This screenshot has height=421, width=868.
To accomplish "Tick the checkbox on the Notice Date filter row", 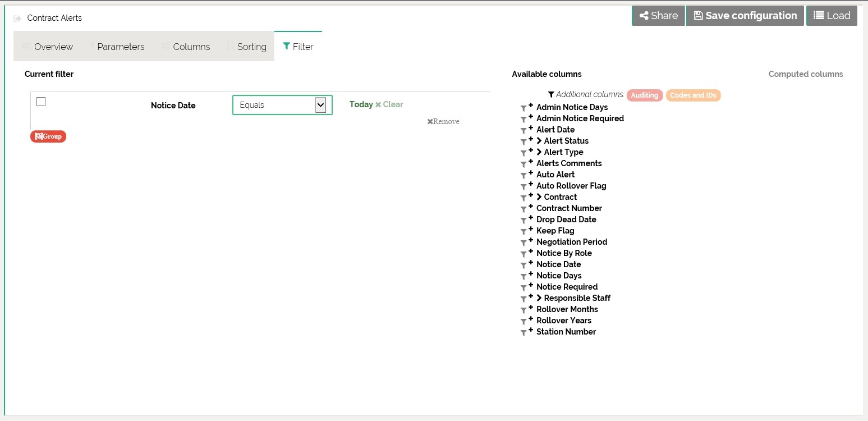I will [x=41, y=102].
